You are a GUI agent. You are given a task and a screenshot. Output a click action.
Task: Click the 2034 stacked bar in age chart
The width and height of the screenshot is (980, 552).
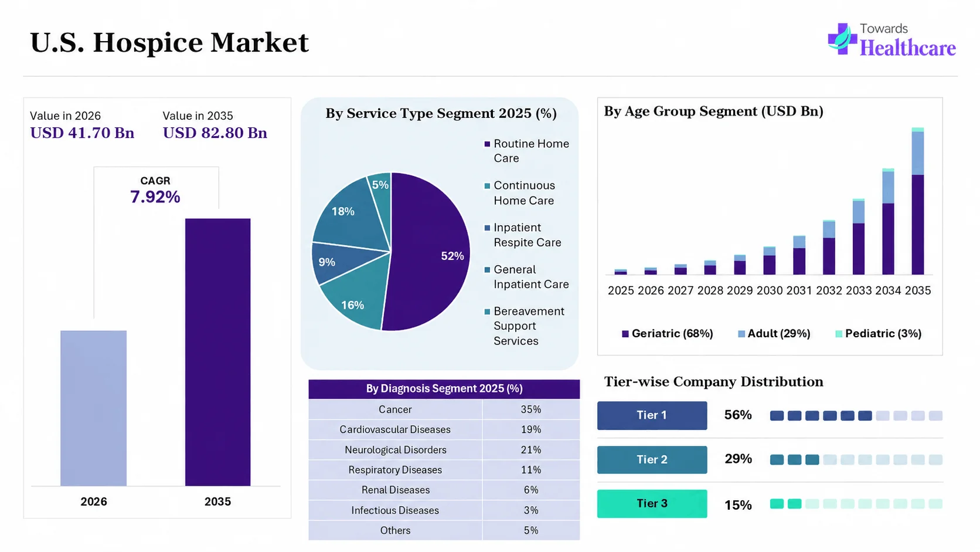coord(888,222)
